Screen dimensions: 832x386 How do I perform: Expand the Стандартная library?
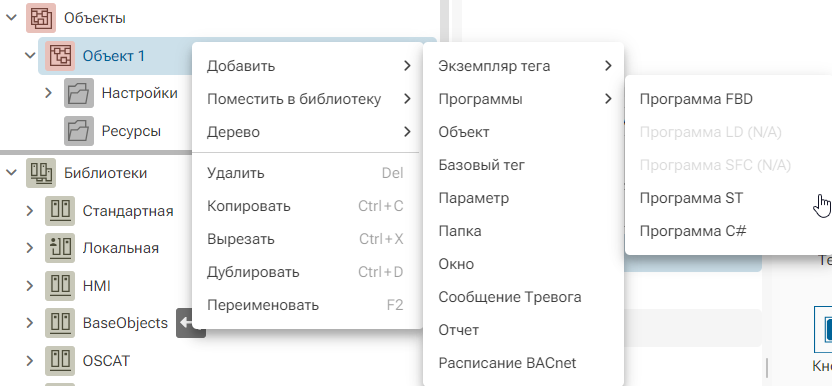pyautogui.click(x=30, y=210)
